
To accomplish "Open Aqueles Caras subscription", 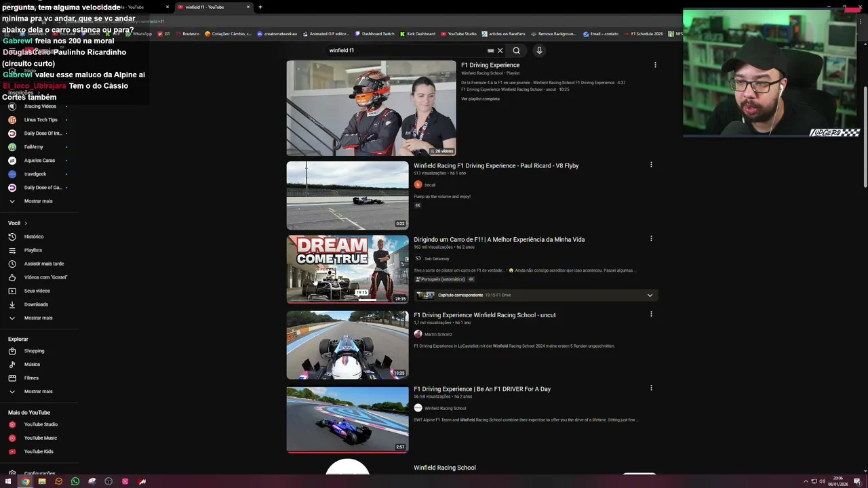I will tap(39, 161).
